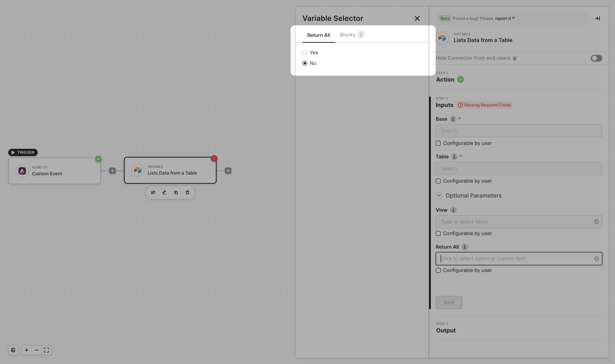The width and height of the screenshot is (615, 364).
Task: Collapse the Optional Parameters section
Action: click(439, 196)
